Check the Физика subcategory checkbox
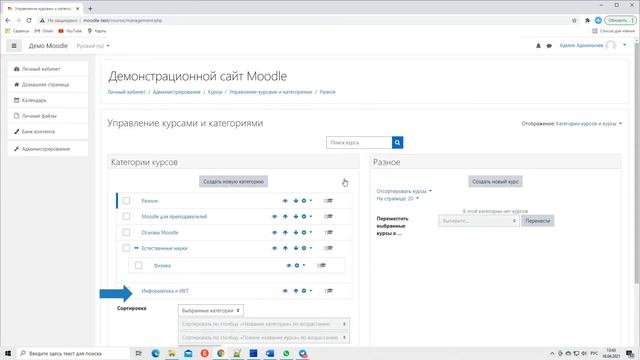 tap(138, 266)
